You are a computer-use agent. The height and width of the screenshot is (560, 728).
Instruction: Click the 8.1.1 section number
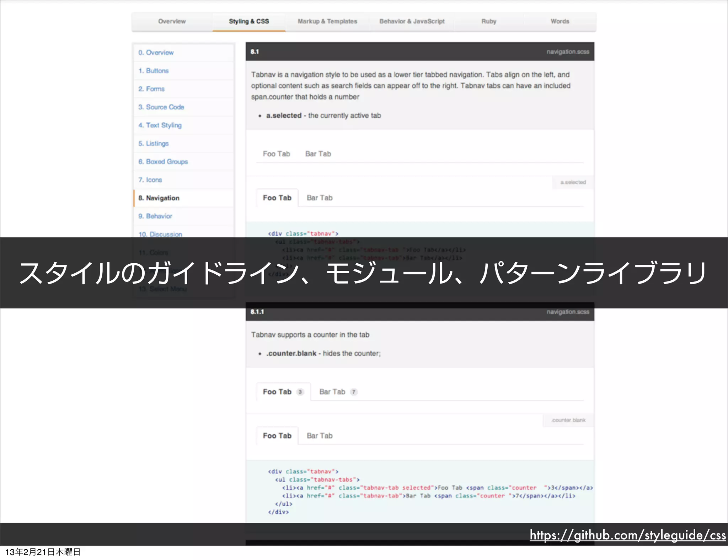(257, 312)
